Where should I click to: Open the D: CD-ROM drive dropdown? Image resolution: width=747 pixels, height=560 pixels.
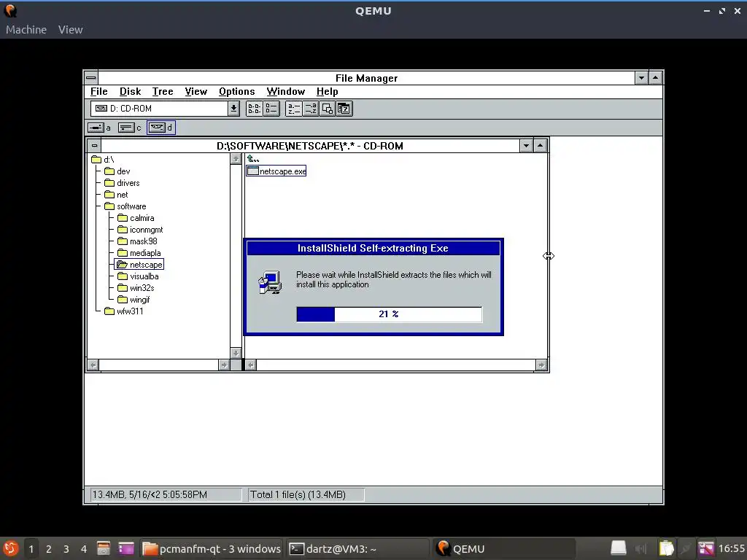click(x=233, y=109)
